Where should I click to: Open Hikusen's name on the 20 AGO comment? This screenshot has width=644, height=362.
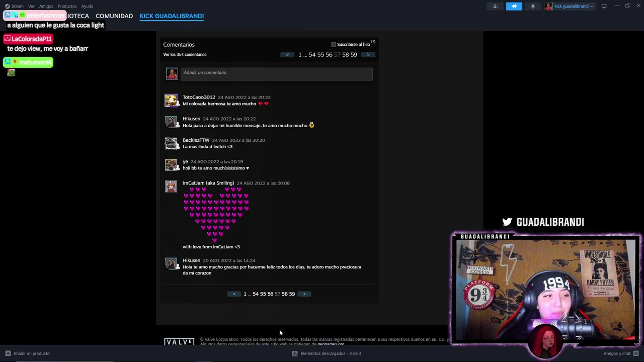(191, 260)
